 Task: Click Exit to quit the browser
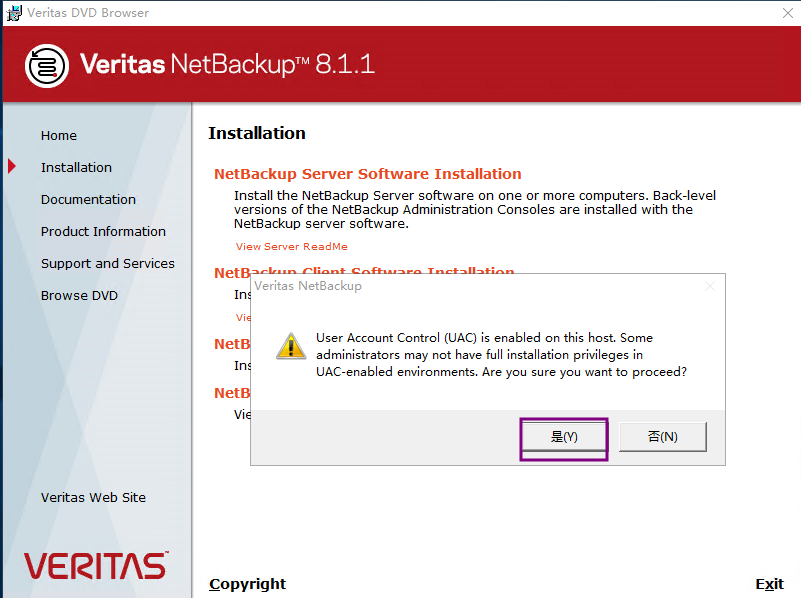pos(769,584)
